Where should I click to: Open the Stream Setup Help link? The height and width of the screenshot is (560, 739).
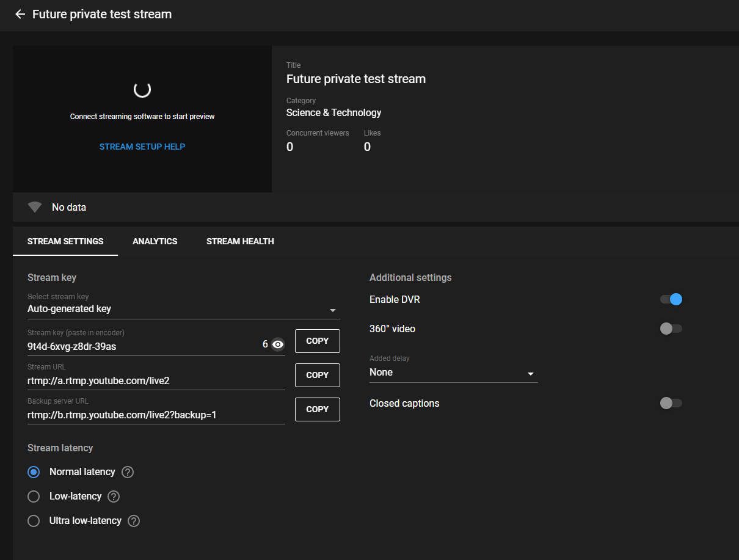(x=142, y=147)
